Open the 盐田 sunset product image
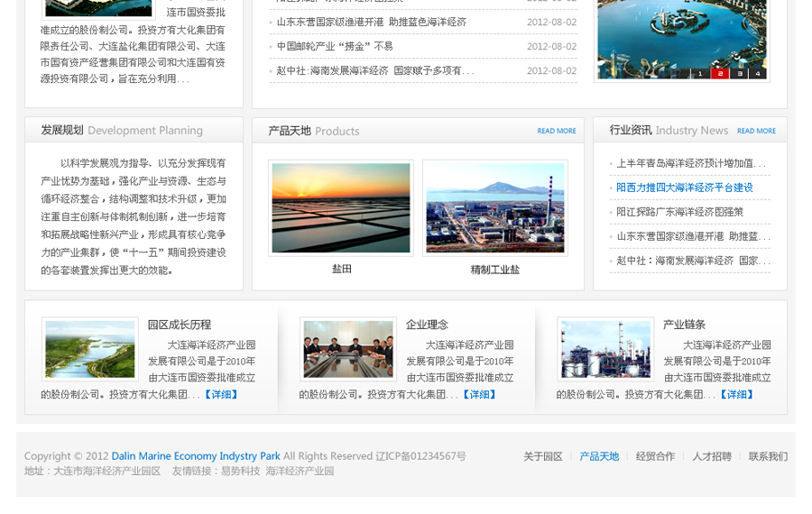The image size is (812, 514). coord(341,208)
